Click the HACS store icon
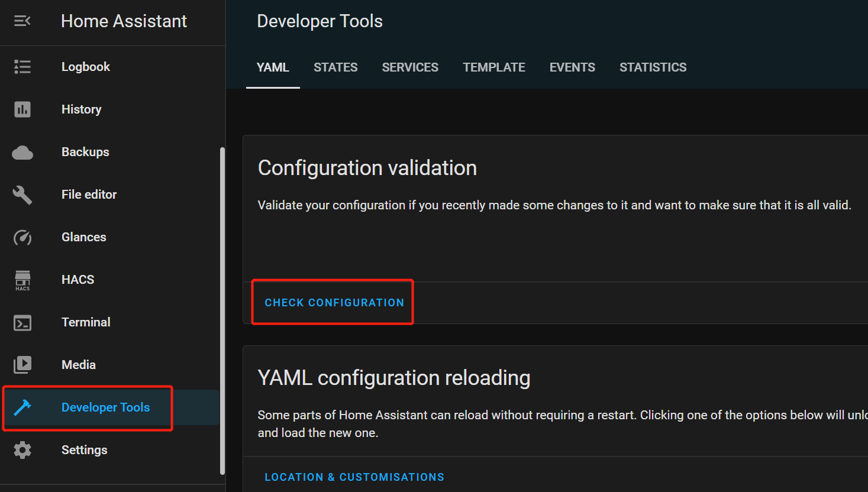 click(x=22, y=280)
